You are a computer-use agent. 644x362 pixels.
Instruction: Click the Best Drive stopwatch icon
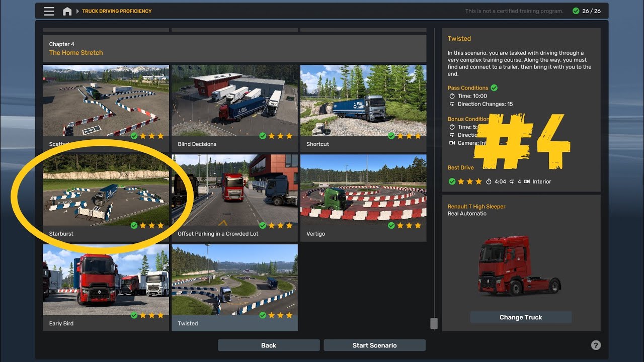click(x=489, y=182)
